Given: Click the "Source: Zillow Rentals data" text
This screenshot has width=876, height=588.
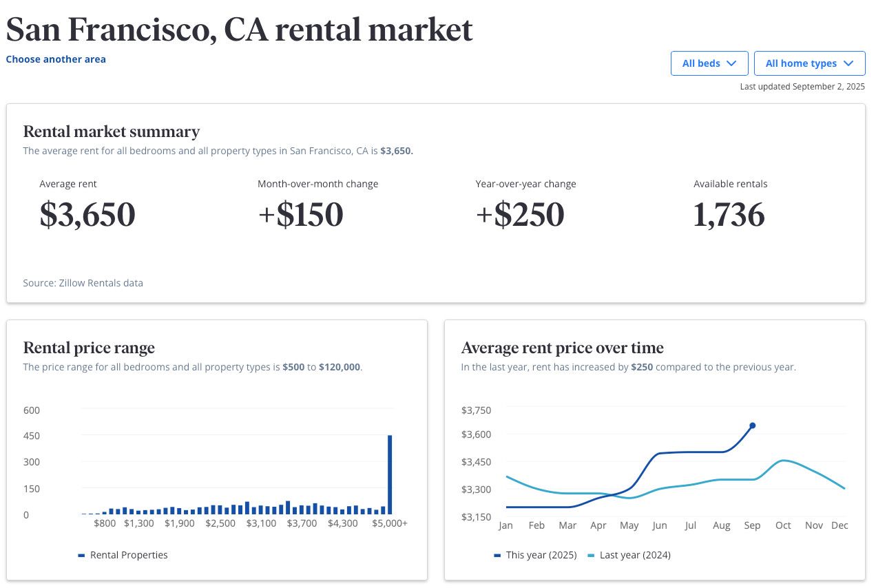Looking at the screenshot, I should [83, 283].
